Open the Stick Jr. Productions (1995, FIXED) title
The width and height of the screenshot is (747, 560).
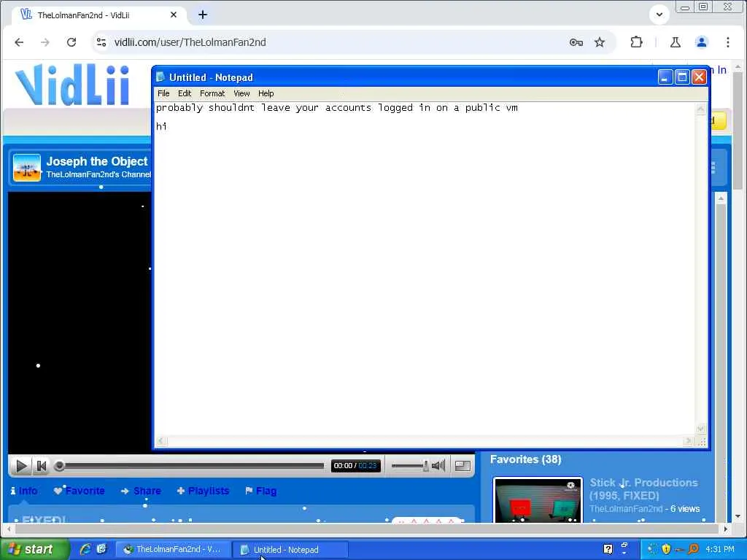[x=643, y=489]
